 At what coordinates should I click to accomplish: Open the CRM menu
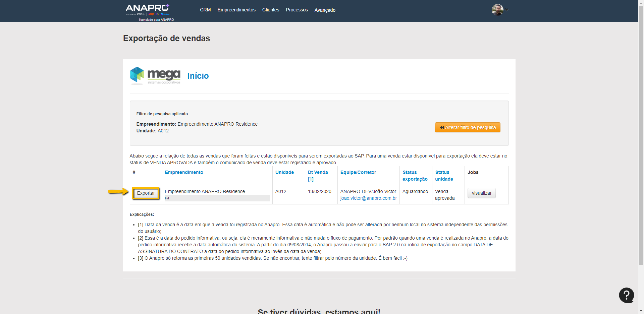[205, 10]
